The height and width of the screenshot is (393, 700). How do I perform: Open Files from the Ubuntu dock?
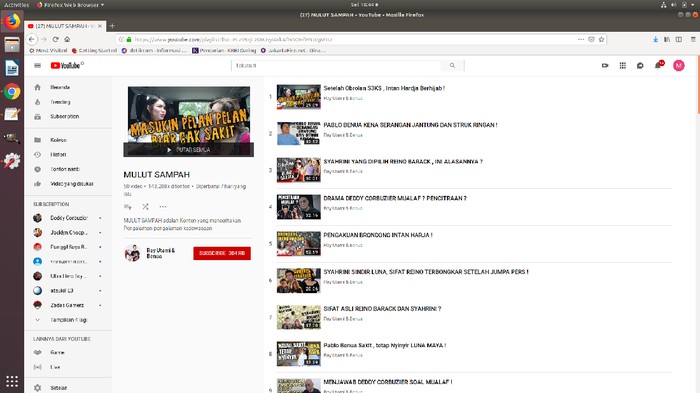[12, 45]
